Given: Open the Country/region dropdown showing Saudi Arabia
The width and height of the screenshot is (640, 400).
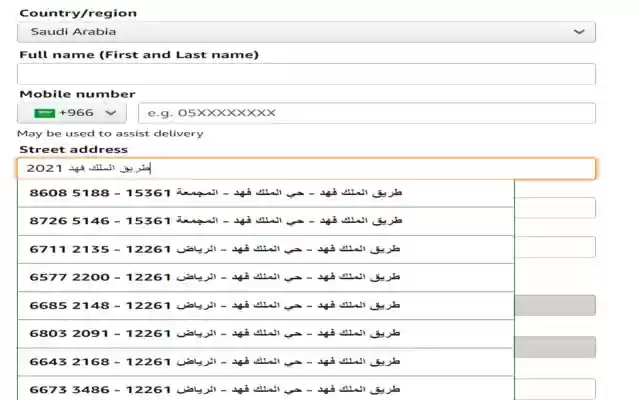Looking at the screenshot, I should pyautogui.click(x=306, y=32).
